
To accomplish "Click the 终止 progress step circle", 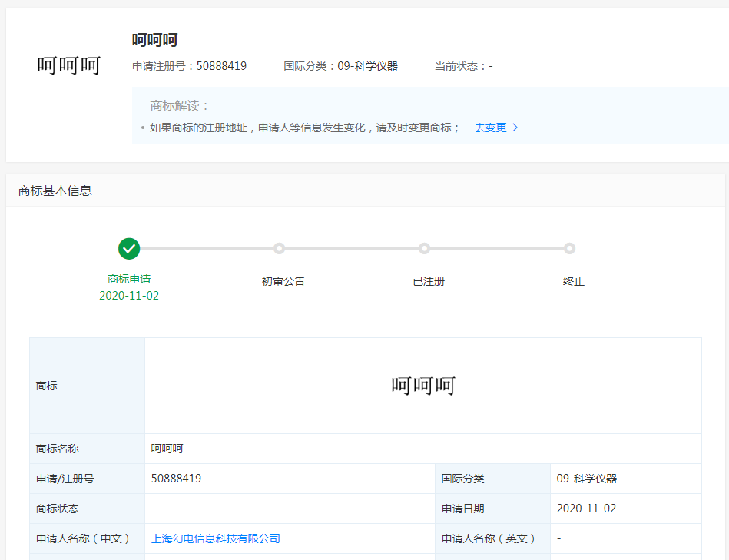I will coord(569,249).
